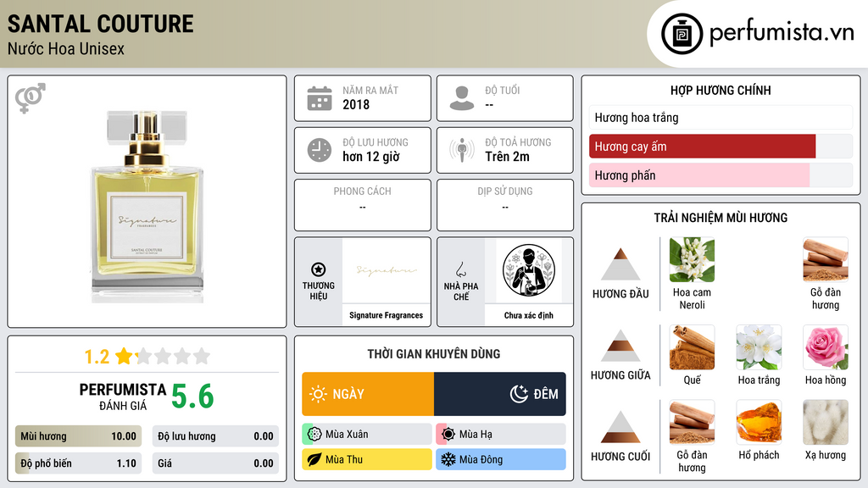
Task: Click the 2018 release year value
Action: (x=356, y=104)
